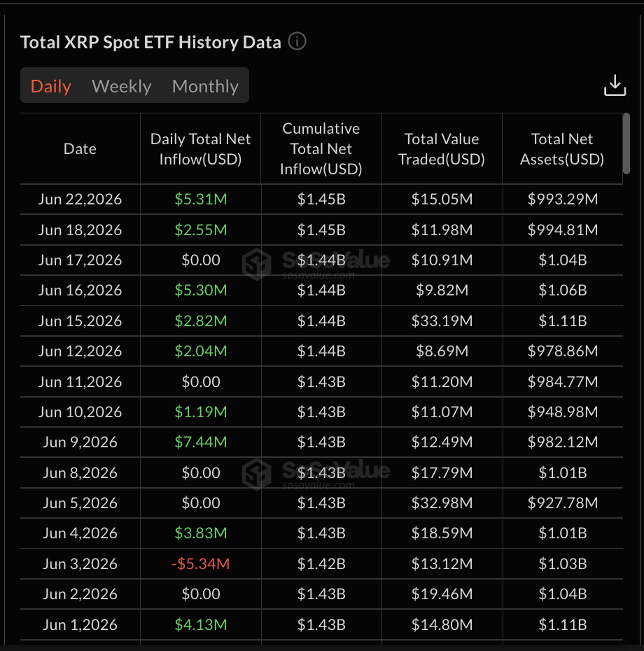Click the $10.91M value traded cell

pos(442,260)
